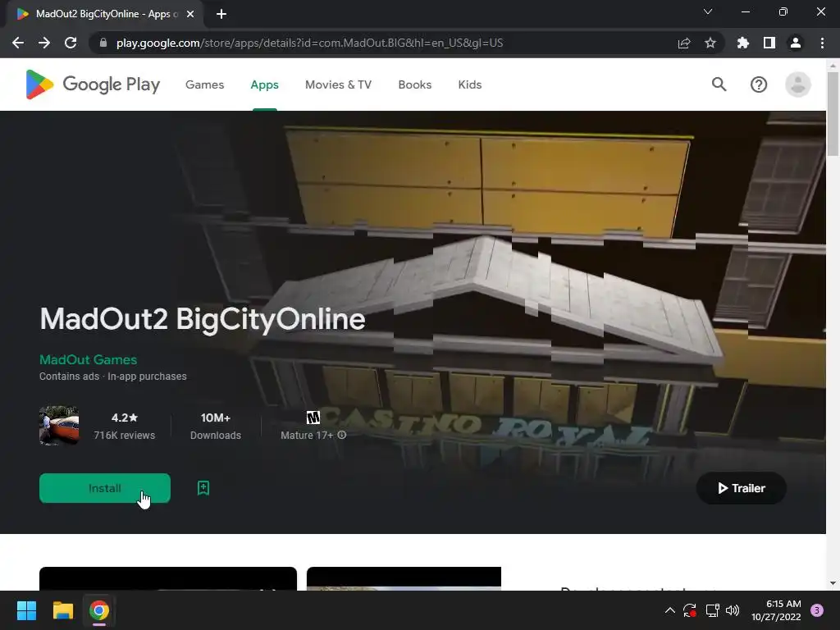Go forward in browser history
This screenshot has width=840, height=630.
click(44, 43)
